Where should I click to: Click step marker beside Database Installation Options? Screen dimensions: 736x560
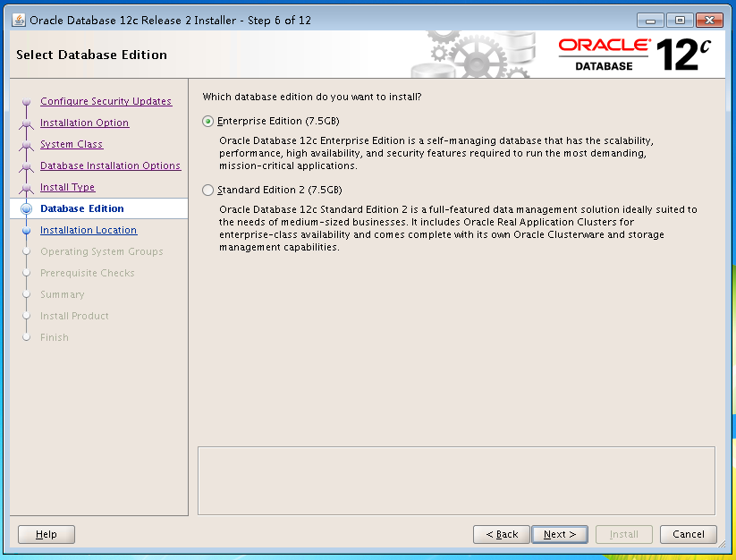(26, 166)
